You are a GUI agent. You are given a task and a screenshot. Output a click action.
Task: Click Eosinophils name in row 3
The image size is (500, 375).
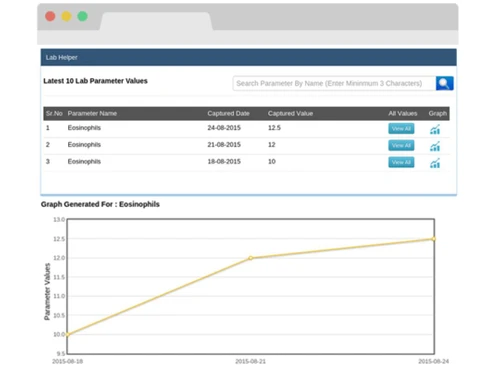click(84, 161)
